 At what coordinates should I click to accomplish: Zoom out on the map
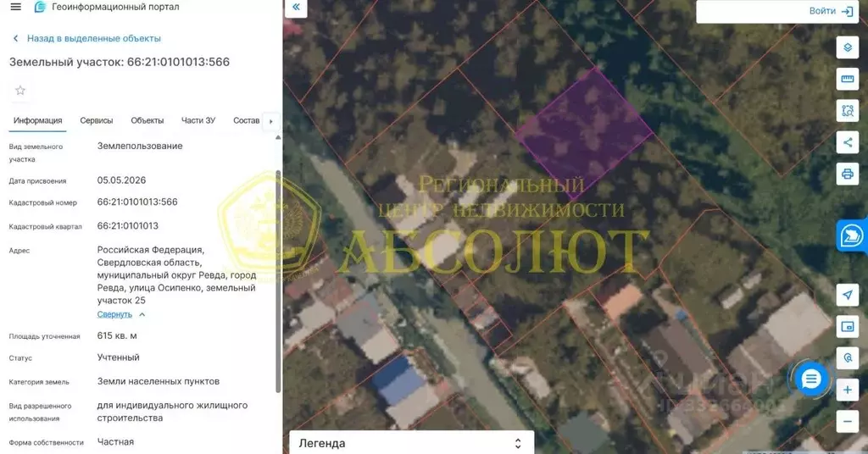pos(848,421)
